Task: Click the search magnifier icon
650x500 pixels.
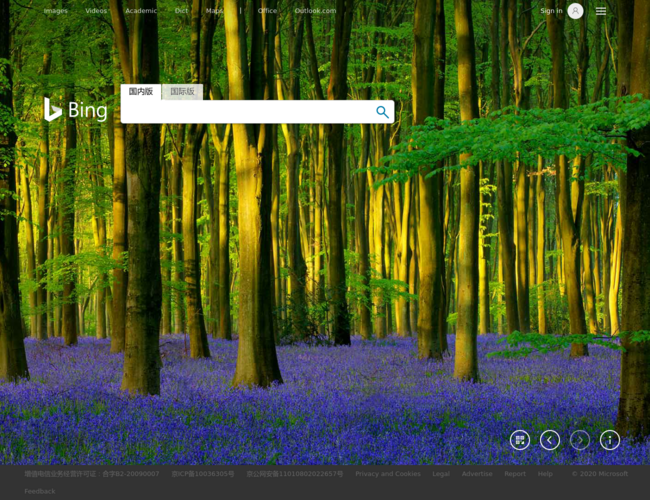Action: [x=382, y=112]
